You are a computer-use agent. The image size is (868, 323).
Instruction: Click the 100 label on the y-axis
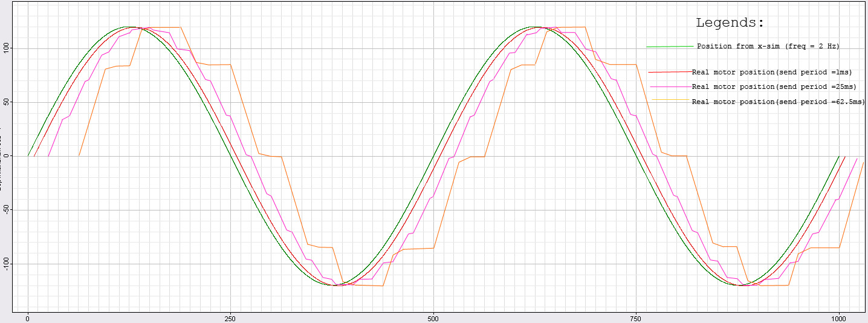5,48
